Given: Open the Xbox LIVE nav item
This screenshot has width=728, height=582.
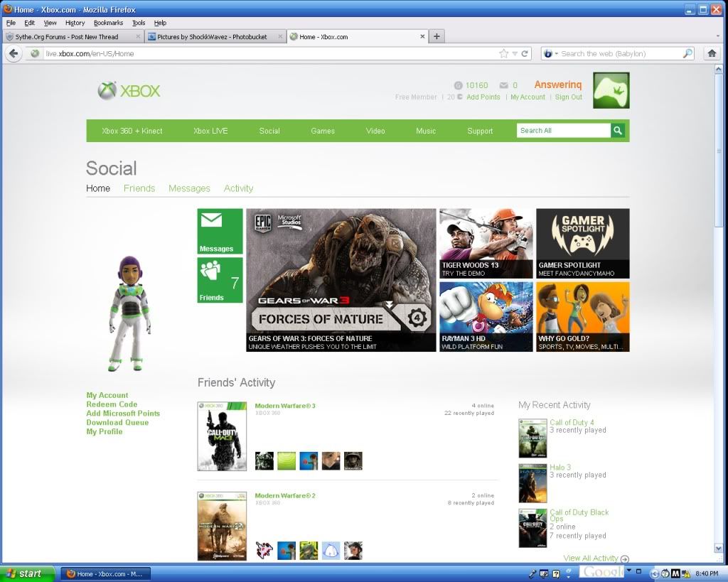Looking at the screenshot, I should point(210,131).
